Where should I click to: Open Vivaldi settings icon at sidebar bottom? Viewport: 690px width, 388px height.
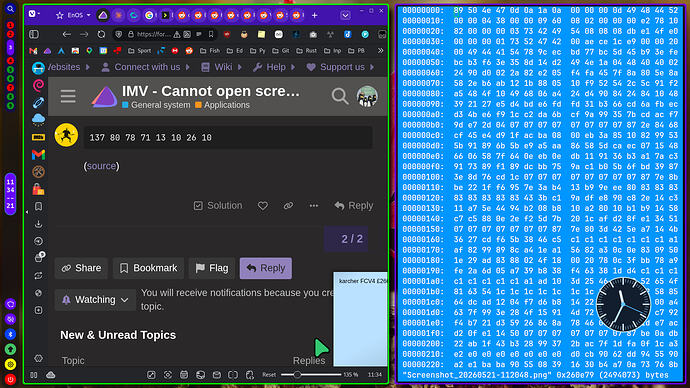coord(38,359)
